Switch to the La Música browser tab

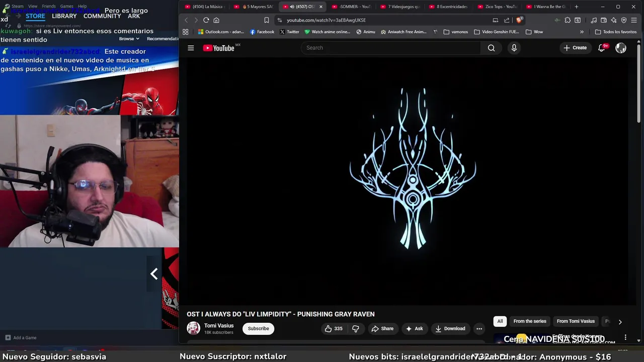(x=204, y=7)
